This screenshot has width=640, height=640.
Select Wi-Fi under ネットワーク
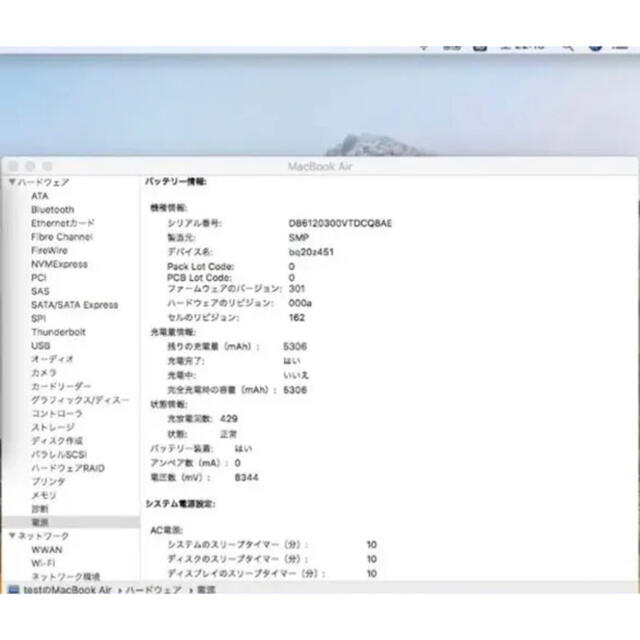point(43,563)
